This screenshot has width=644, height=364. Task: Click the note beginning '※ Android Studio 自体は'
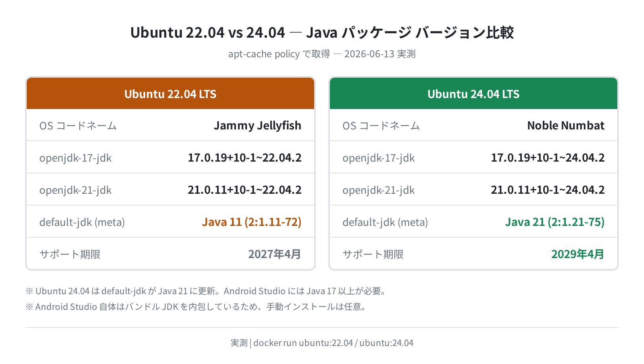(x=197, y=307)
